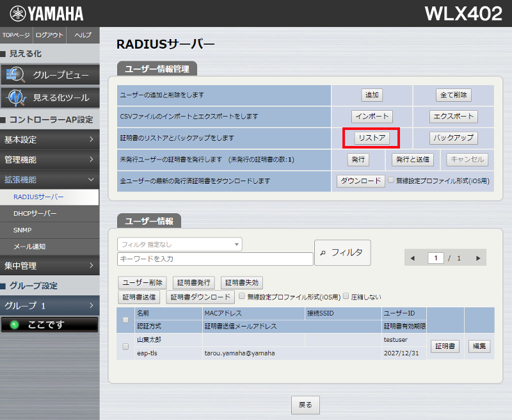Expand the 管理機能 sidebar menu
This screenshot has width=512, height=420.
coord(49,159)
